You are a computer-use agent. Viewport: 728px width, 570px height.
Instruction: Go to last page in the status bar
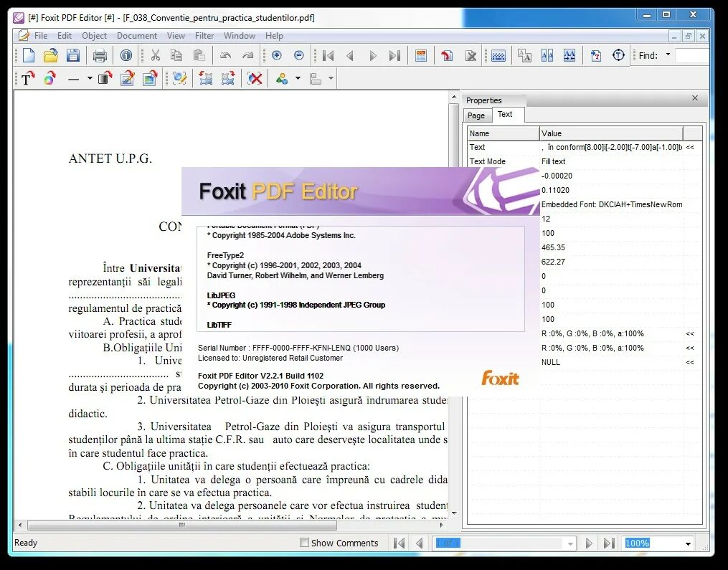point(609,543)
